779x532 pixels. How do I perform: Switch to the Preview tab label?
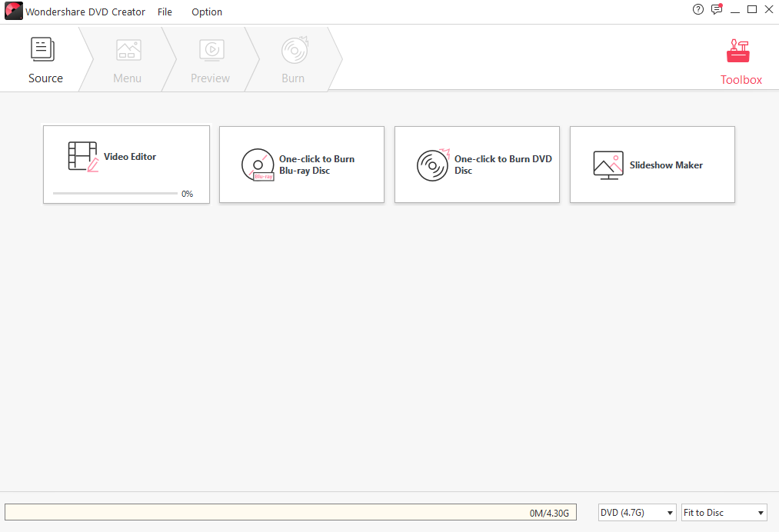(x=210, y=78)
